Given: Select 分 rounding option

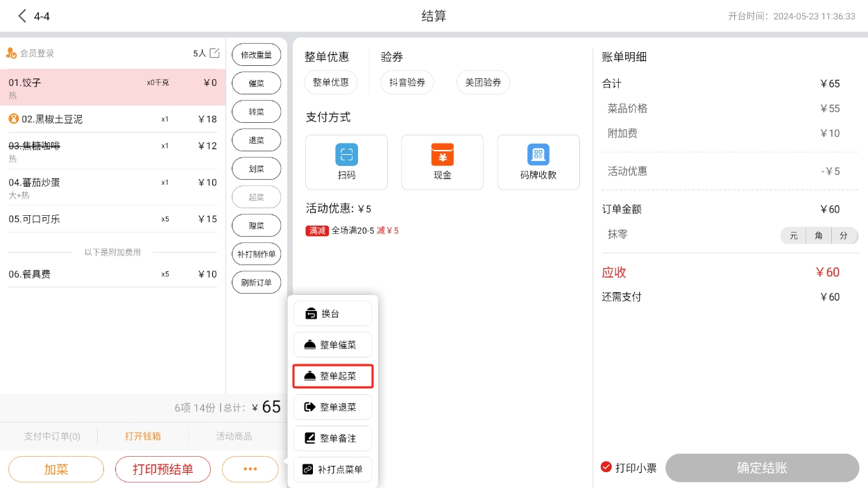Looking at the screenshot, I should click(x=844, y=236).
